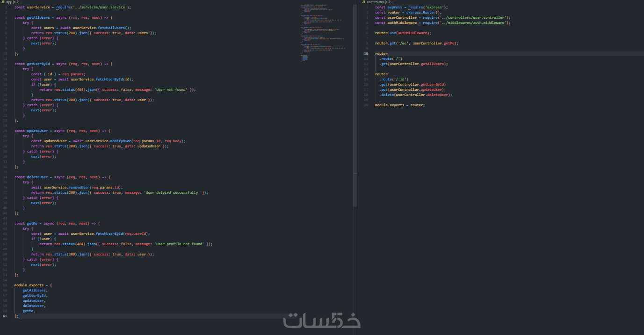
Task: Click line number 10 in user.routes.js
Action: pos(366,54)
